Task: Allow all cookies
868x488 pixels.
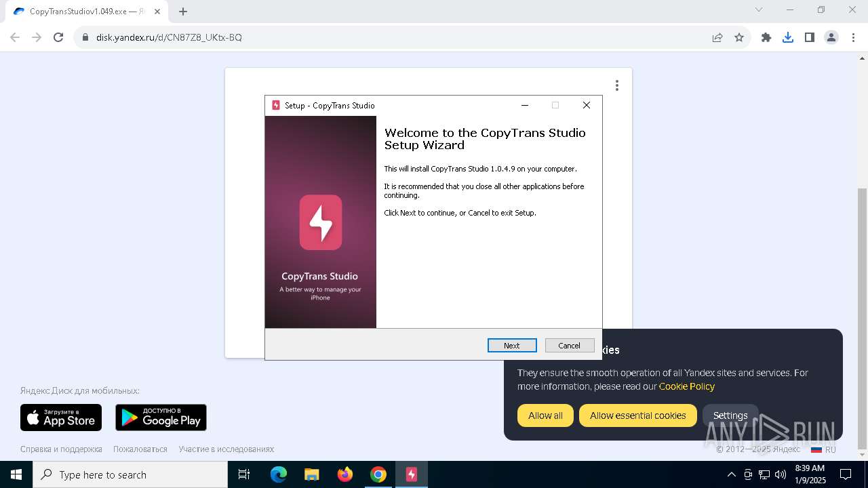Action: 545,415
